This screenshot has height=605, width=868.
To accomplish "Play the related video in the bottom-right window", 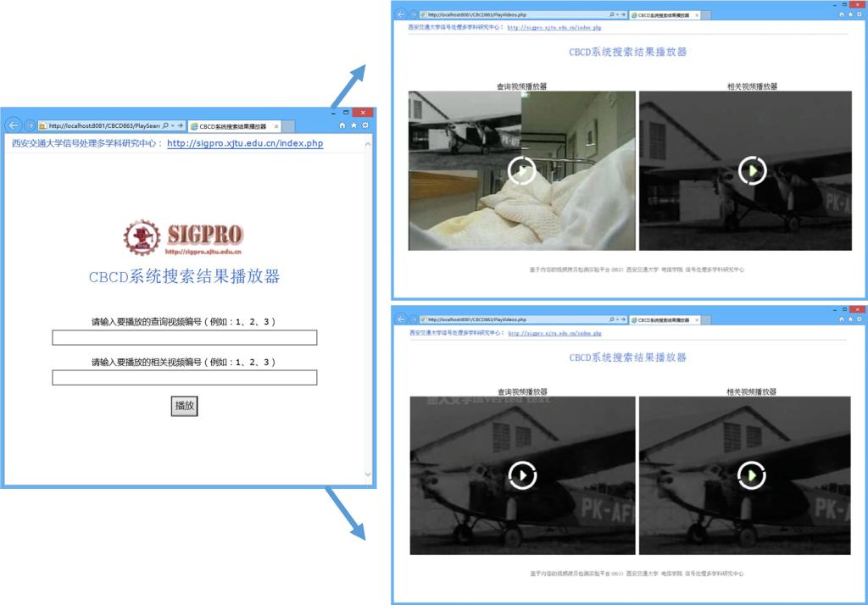I will click(752, 475).
